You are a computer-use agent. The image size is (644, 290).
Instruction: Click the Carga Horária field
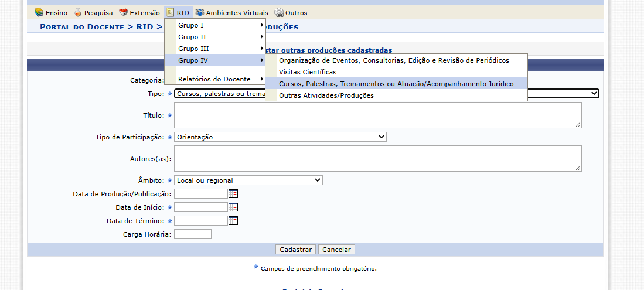pyautogui.click(x=193, y=234)
